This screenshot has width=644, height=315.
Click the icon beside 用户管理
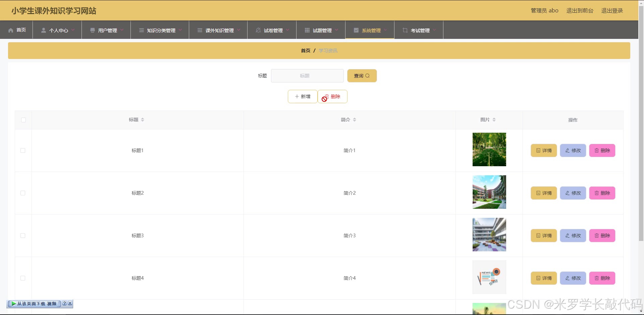[x=93, y=30]
